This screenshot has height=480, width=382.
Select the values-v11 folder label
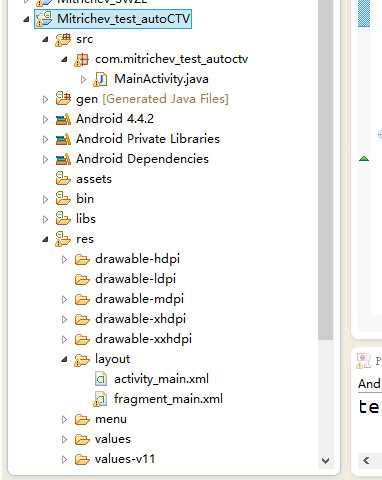coord(125,459)
